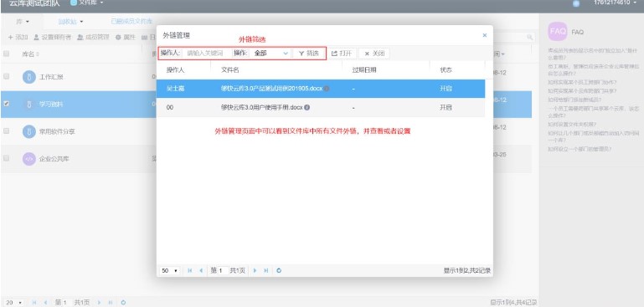
Task: Click the 设置拥有者 toolbar button
Action: pos(53,38)
